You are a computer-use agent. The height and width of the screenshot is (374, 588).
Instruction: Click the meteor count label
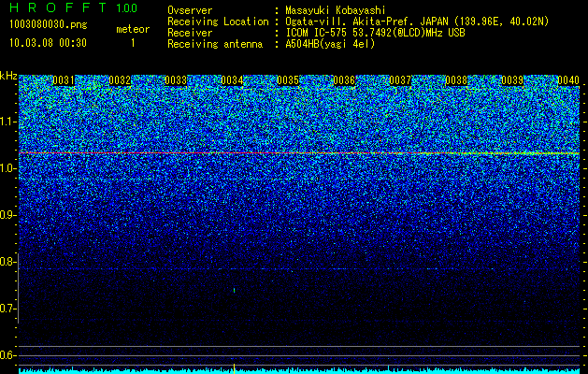point(133,29)
